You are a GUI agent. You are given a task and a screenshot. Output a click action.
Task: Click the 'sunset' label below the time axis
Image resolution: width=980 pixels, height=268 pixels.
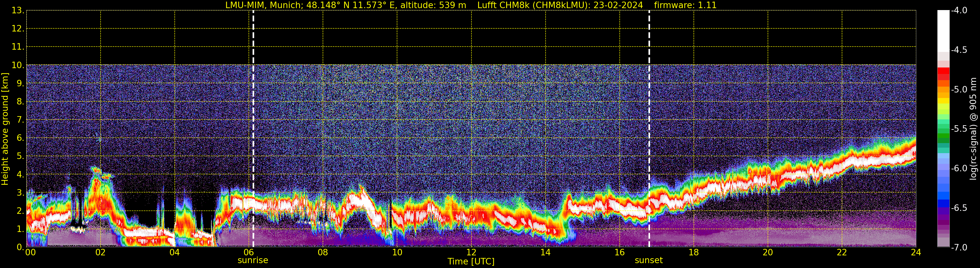(649, 261)
